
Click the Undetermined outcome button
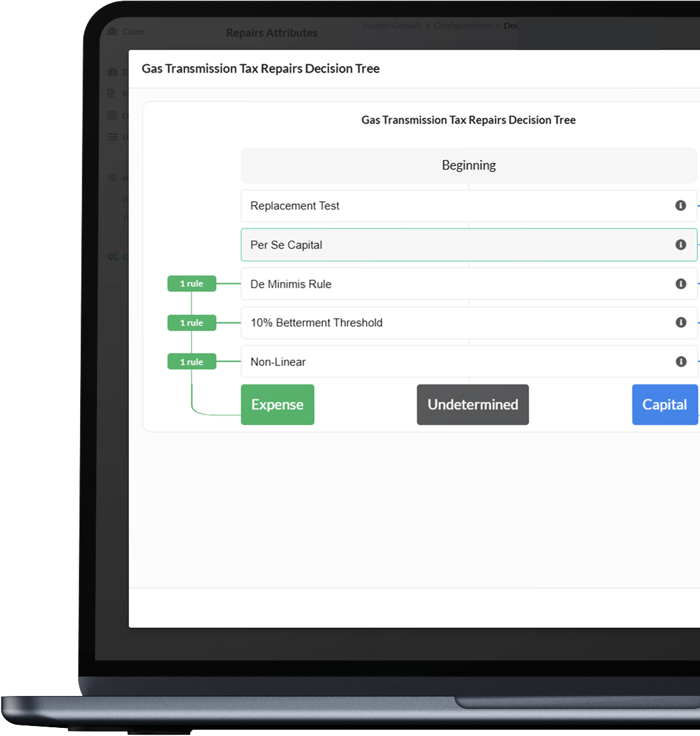[473, 405]
